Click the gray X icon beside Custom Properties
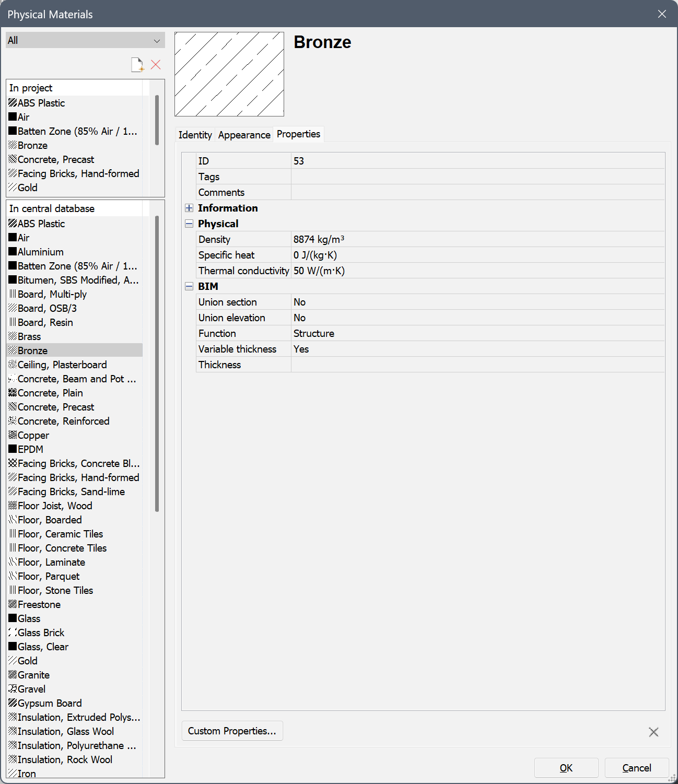The height and width of the screenshot is (784, 678). click(653, 732)
